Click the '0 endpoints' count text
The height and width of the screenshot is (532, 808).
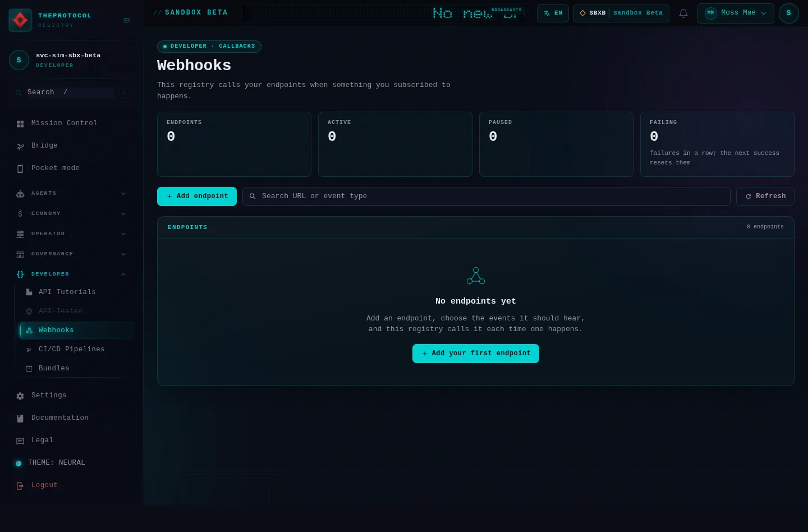[765, 227]
